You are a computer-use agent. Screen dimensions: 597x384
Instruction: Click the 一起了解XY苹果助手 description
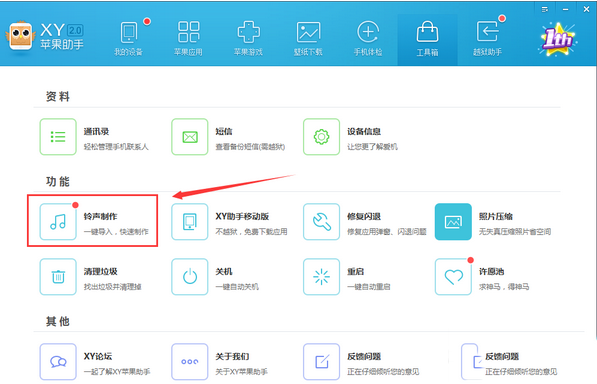pos(117,372)
